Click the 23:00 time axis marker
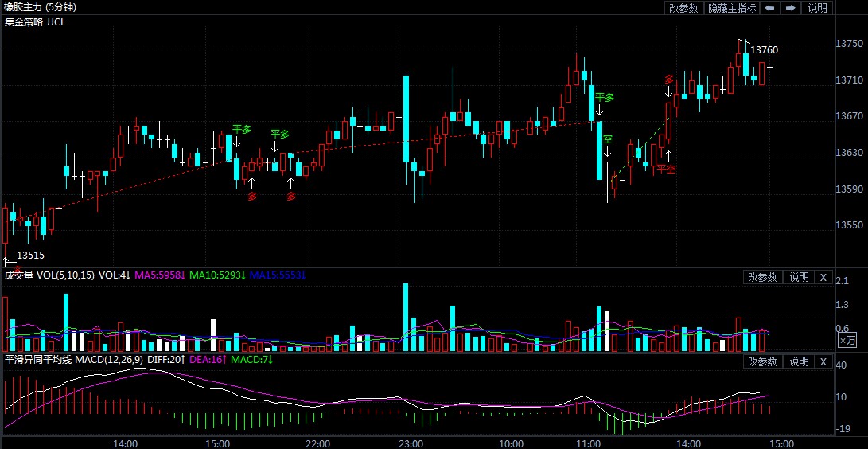This screenshot has width=868, height=449. pyautogui.click(x=411, y=443)
